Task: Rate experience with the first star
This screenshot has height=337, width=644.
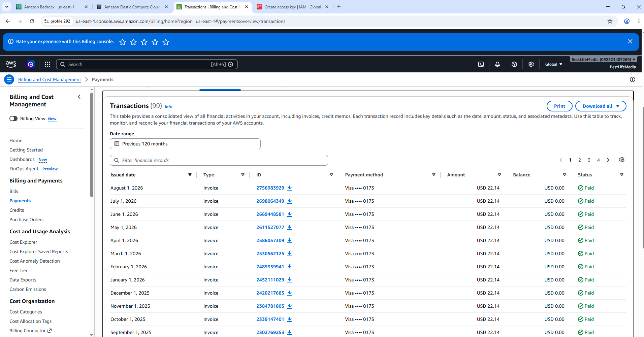Action: 123,42
